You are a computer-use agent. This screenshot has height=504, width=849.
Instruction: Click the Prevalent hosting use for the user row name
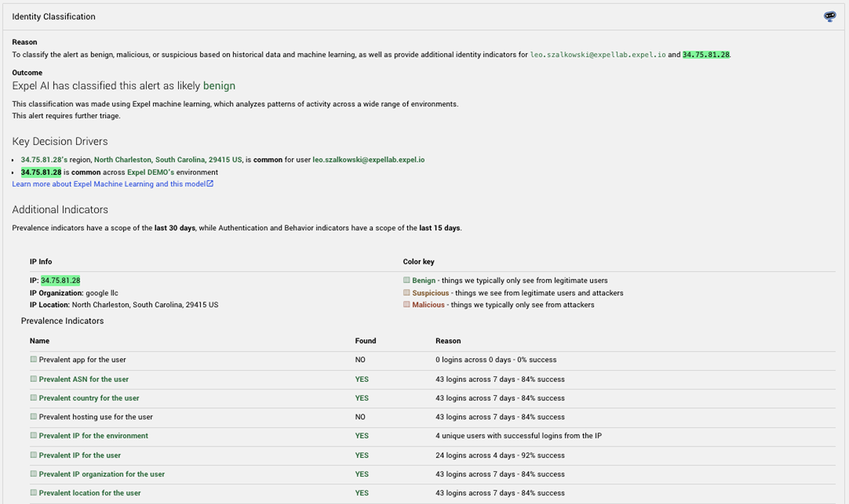[x=96, y=417]
